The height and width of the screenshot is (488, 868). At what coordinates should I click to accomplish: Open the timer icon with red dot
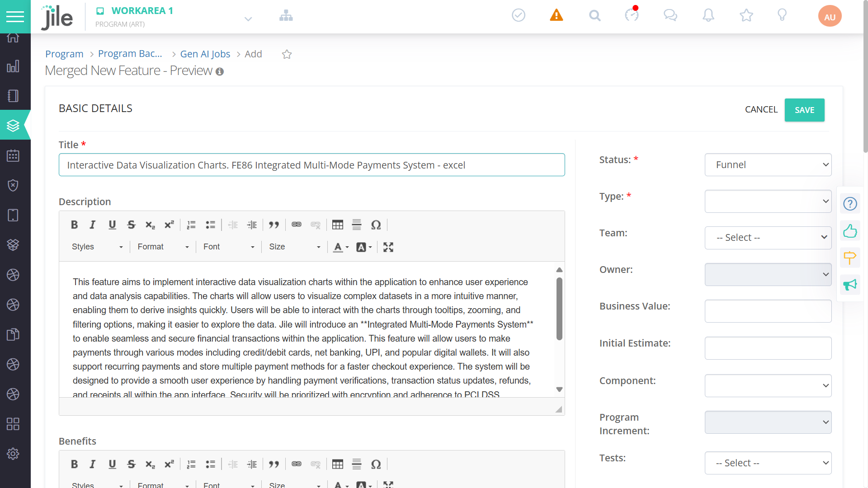click(632, 14)
